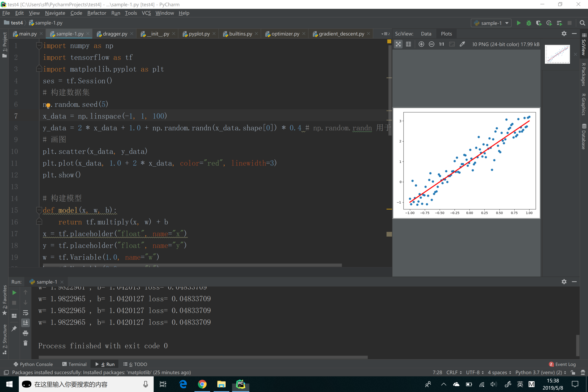Toggle grid display in SciView image toolbar

tap(409, 44)
